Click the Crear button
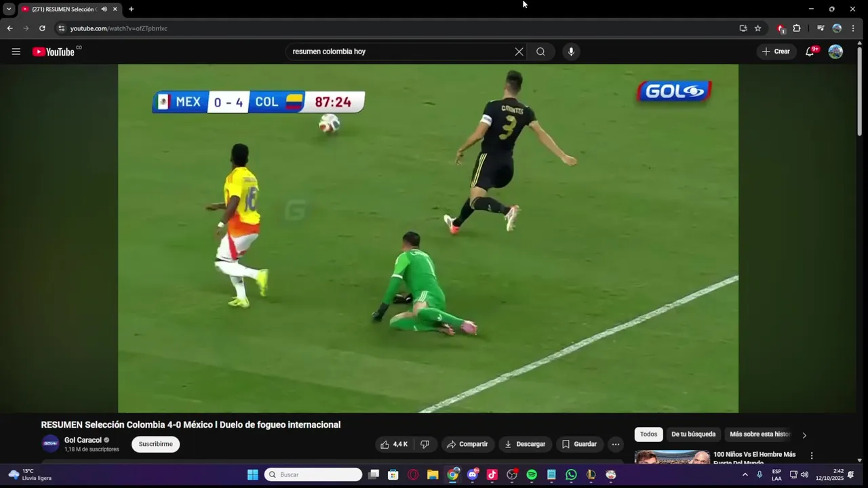This screenshot has height=488, width=868. coord(776,52)
